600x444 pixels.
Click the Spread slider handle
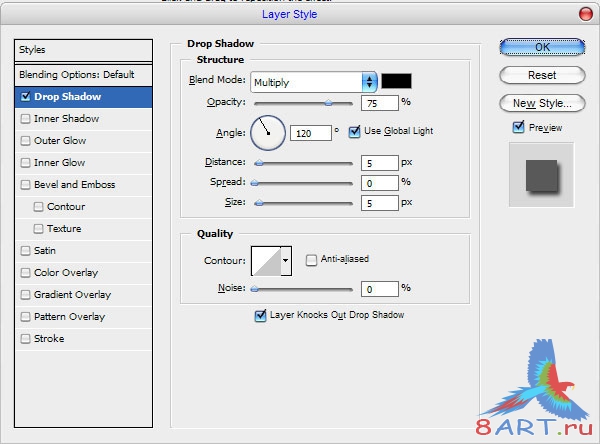(254, 183)
